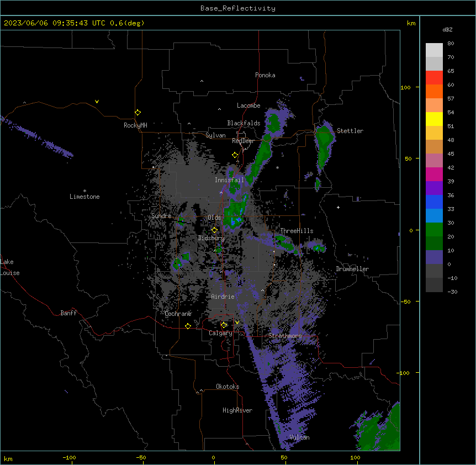This screenshot has width=476, height=465.
Task: Click the Didsbury label
Action: tap(211, 238)
